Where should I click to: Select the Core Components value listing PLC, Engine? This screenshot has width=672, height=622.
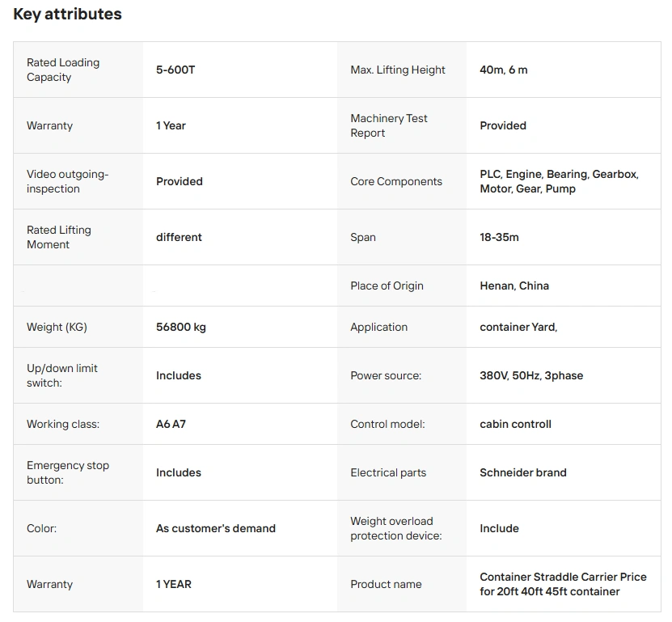pos(559,181)
